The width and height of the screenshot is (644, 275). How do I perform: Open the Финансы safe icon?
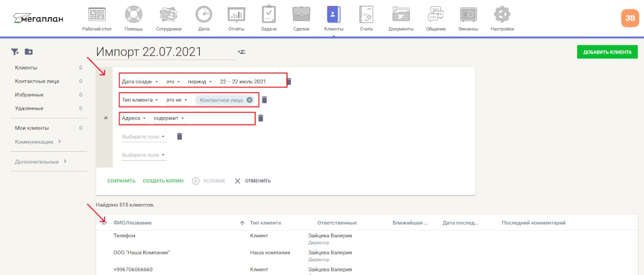coord(468,14)
